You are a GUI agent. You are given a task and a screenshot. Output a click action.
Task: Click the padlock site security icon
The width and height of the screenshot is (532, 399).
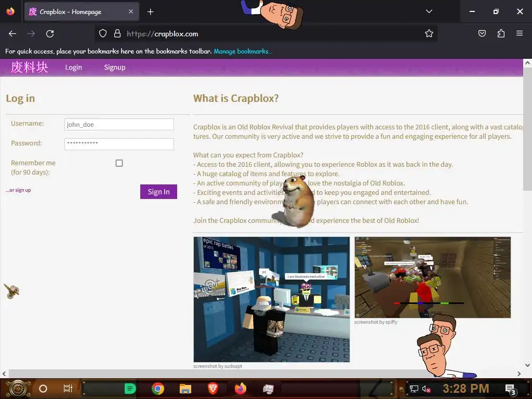click(117, 34)
